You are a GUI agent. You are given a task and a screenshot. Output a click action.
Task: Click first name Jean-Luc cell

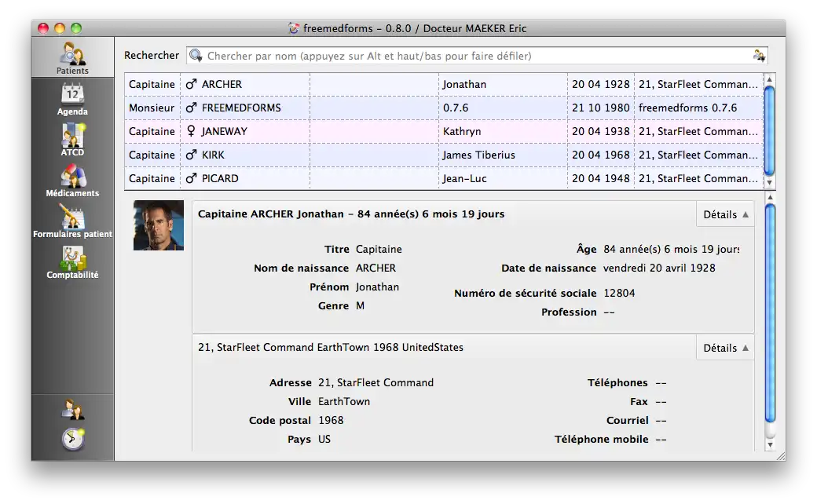click(503, 178)
